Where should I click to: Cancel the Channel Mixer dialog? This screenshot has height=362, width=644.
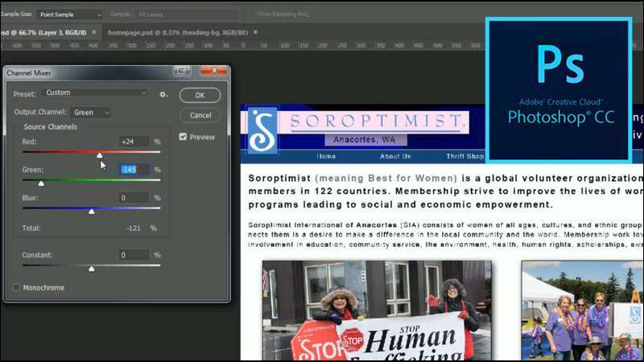point(200,115)
